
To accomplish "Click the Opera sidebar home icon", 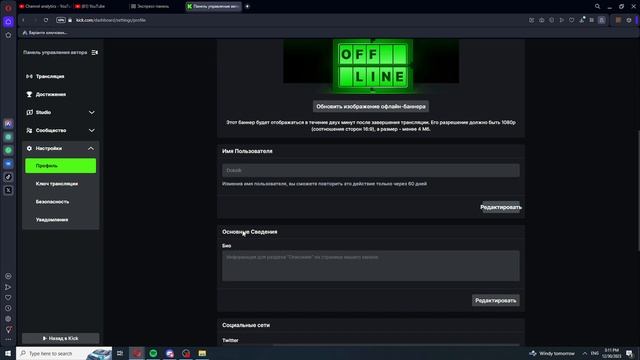I will tap(8, 21).
